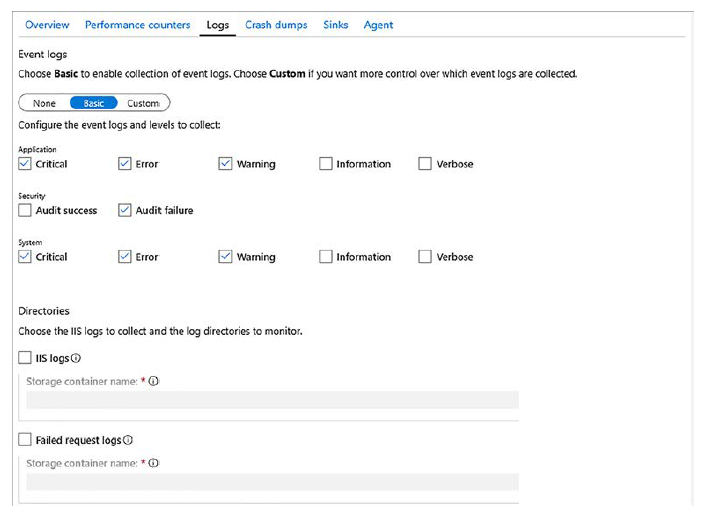Viewport: 705px width, 516px height.
Task: Check the Failed request logs box
Action: click(25, 440)
